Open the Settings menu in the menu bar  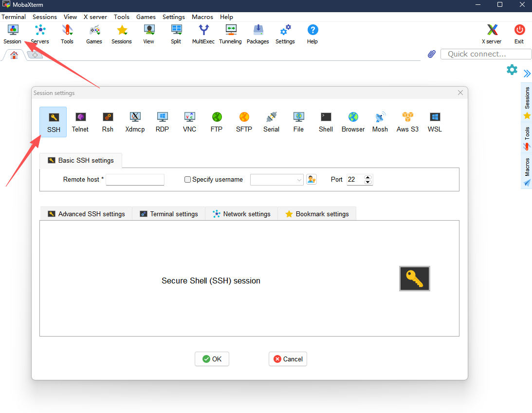tap(174, 17)
